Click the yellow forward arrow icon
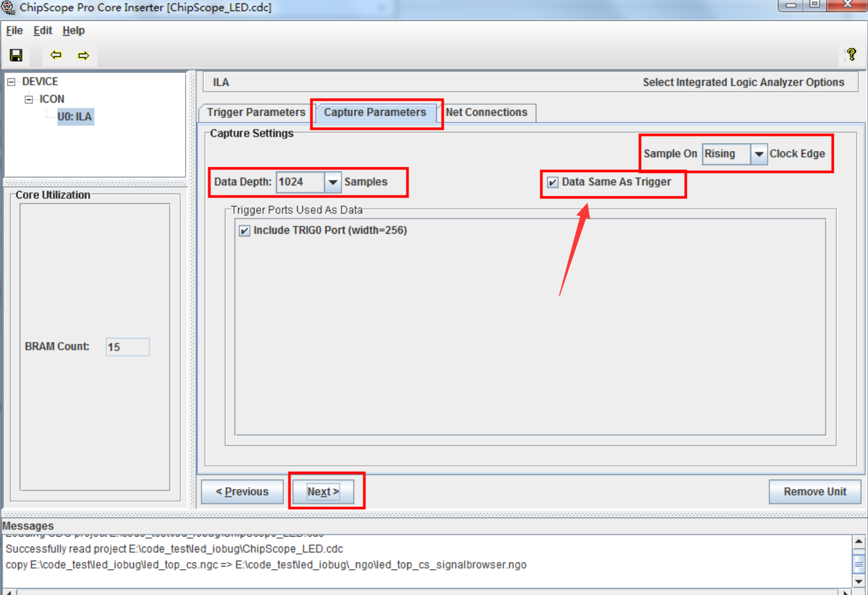 (84, 55)
